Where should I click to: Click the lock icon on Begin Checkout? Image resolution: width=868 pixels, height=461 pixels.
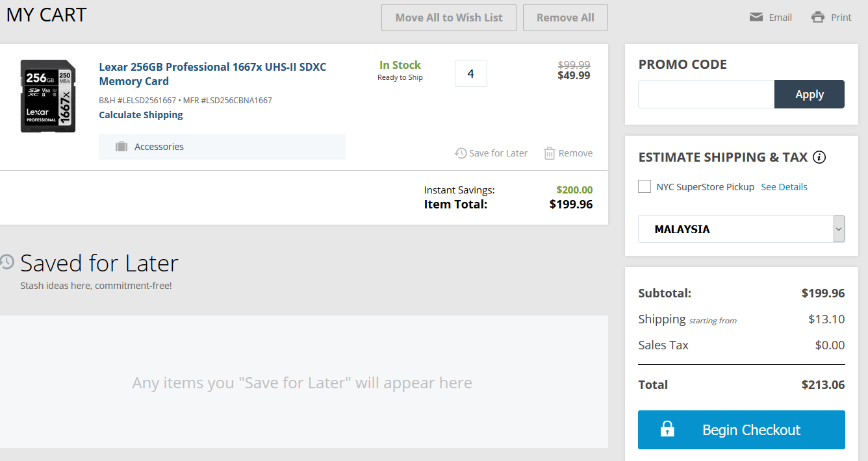[667, 429]
